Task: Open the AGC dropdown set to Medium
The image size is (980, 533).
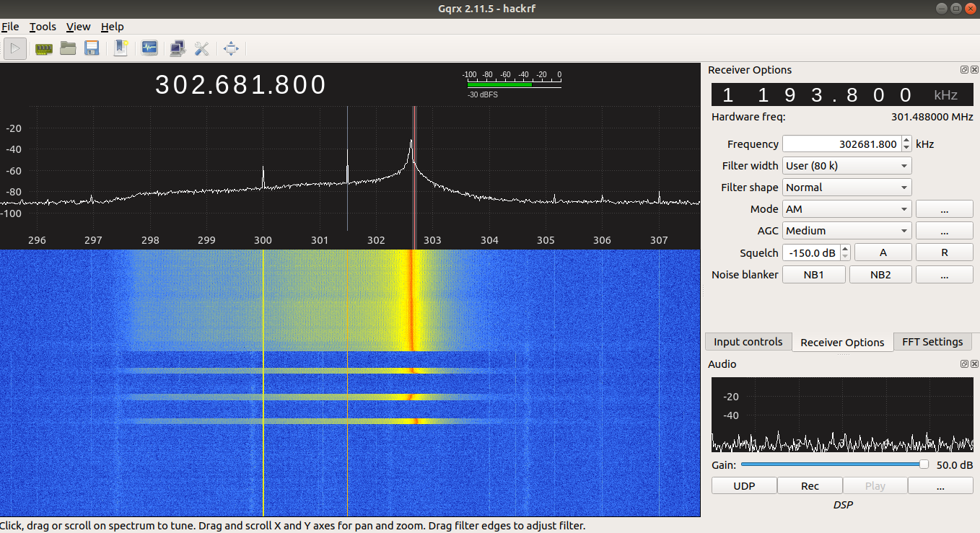Action: click(x=846, y=231)
